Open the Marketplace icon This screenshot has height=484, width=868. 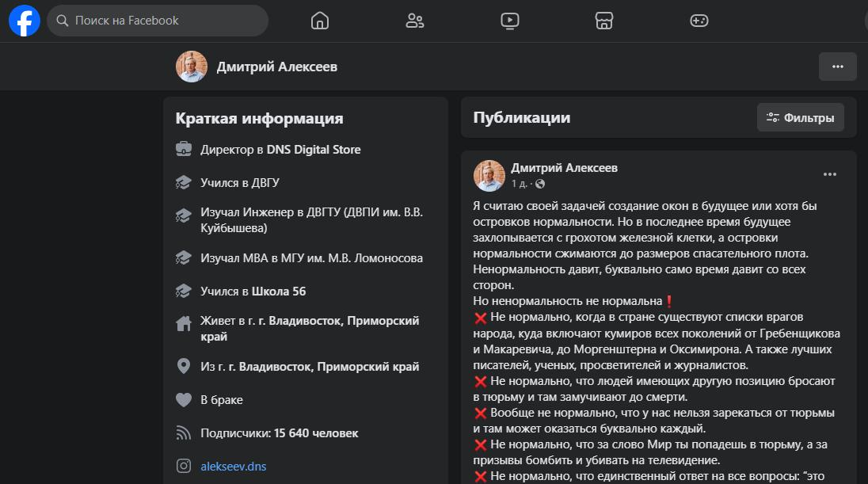pos(604,21)
